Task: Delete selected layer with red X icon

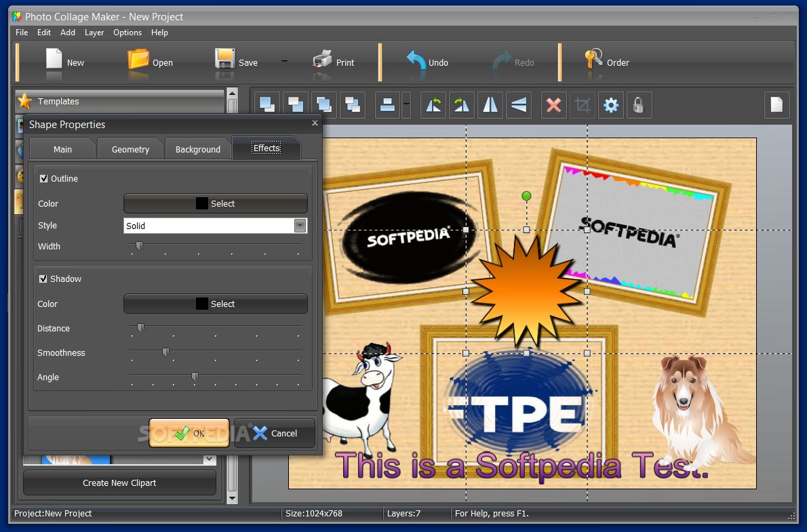Action: 554,105
